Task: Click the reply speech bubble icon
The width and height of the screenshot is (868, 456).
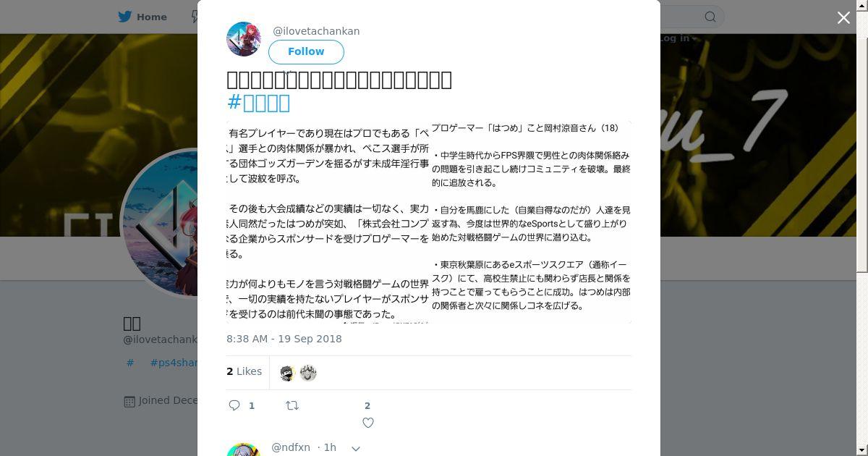Action: coord(234,405)
